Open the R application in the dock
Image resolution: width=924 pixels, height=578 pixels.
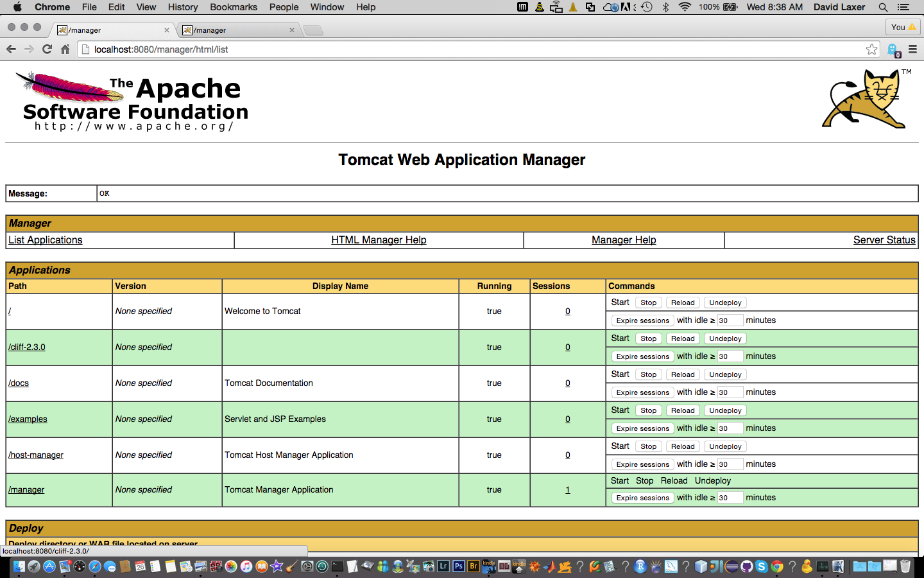[640, 566]
